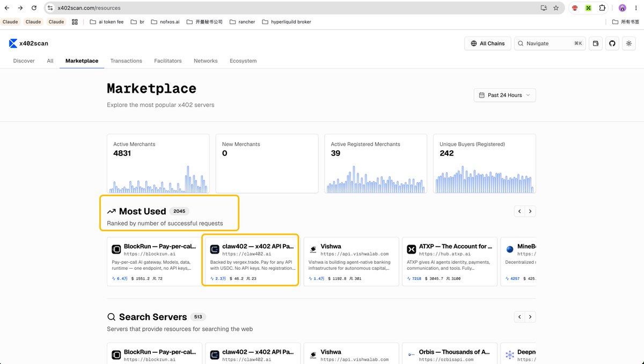Open the red extension icon in toolbar
Viewport: 644px width, 364px height.
[x=575, y=8]
